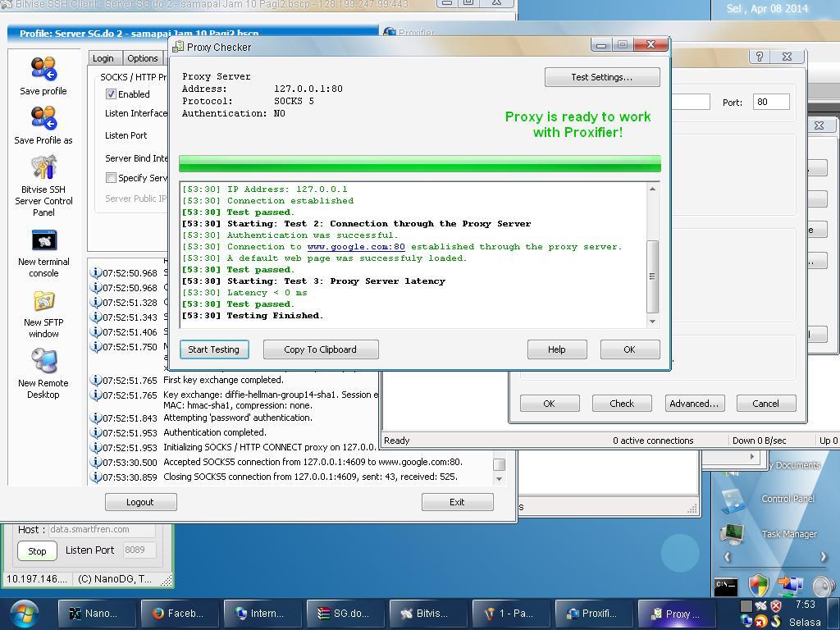Viewport: 840px width, 630px height.
Task: Click the Listen Port field 8089
Action: pos(139,550)
